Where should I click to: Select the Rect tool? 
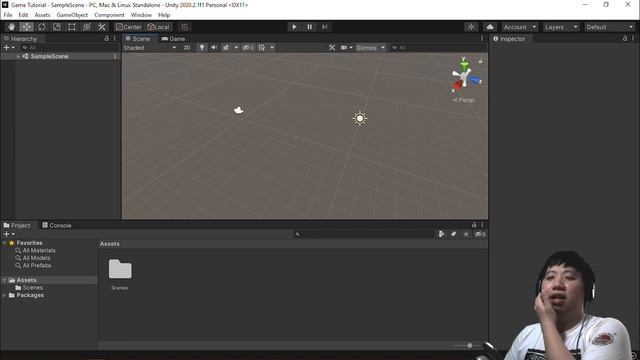[x=72, y=27]
